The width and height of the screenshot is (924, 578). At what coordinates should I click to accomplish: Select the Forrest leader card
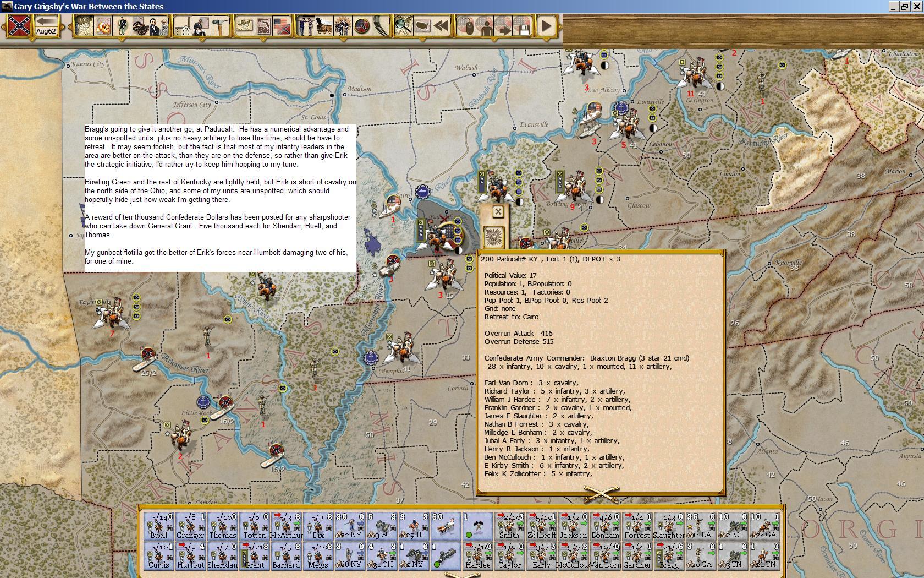(637, 526)
